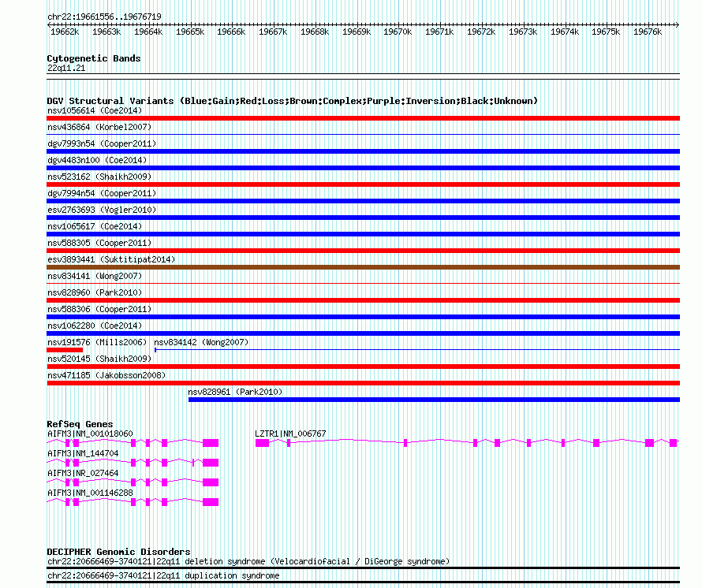Select the Cytogenetic Bands track title
The image size is (702, 588).
[94, 58]
